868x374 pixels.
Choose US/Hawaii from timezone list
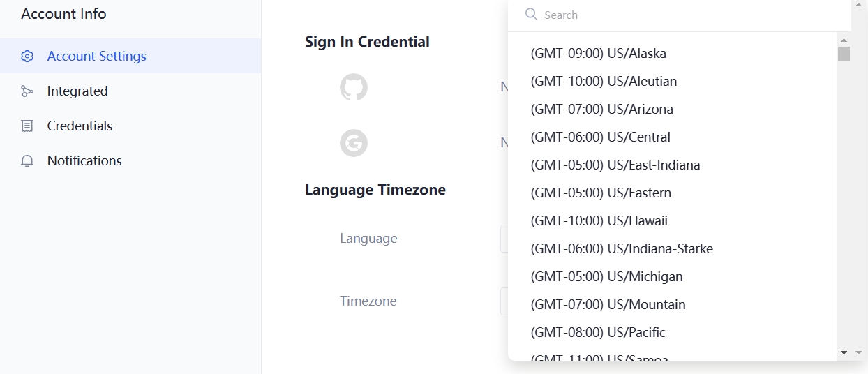point(599,221)
